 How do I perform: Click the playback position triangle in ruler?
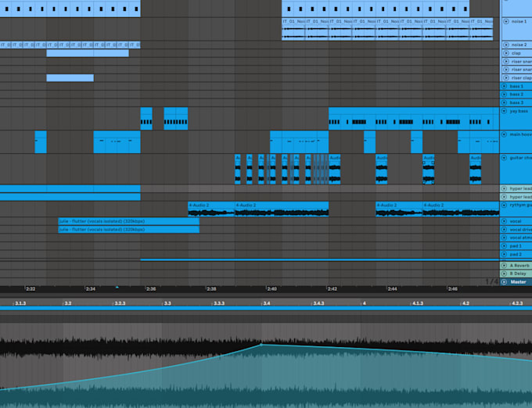tap(117, 288)
